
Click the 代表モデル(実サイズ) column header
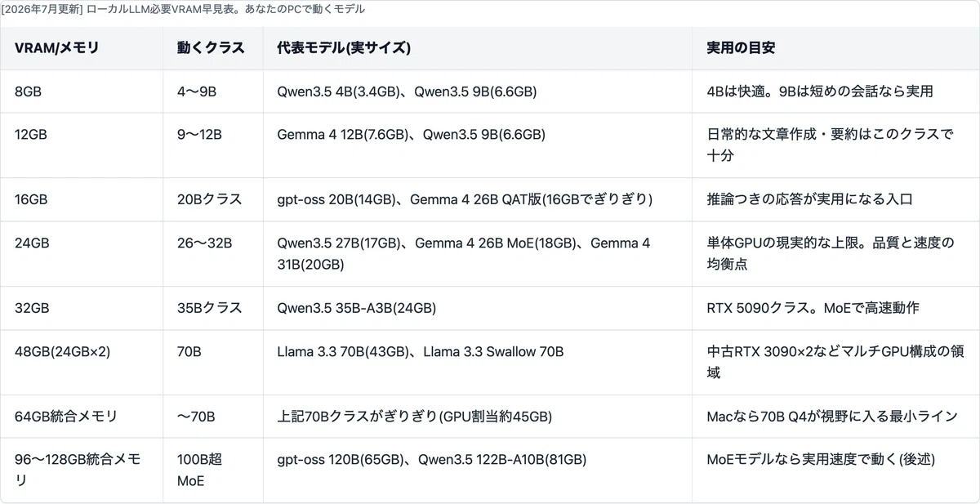tap(478, 48)
